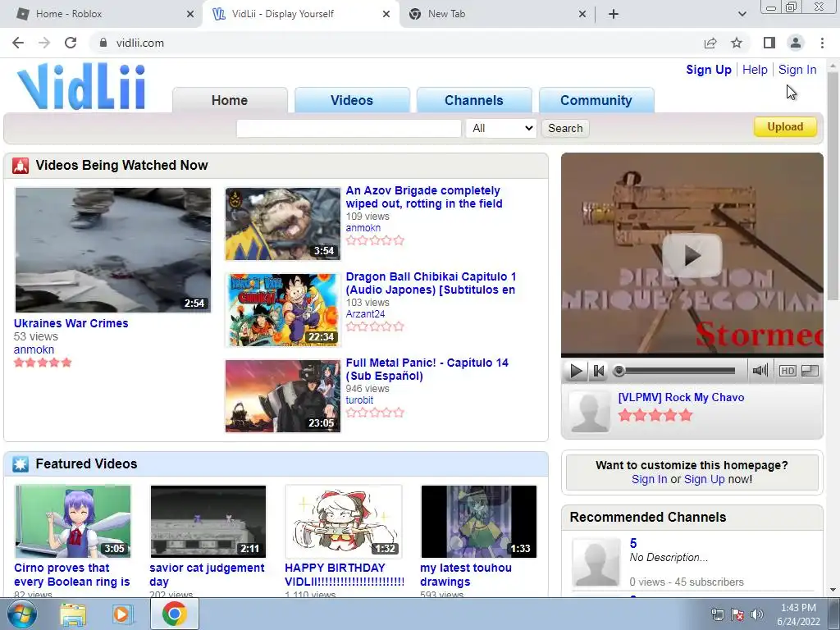840x630 pixels.
Task: Click the star icon beside Featured Videos
Action: [x=21, y=464]
